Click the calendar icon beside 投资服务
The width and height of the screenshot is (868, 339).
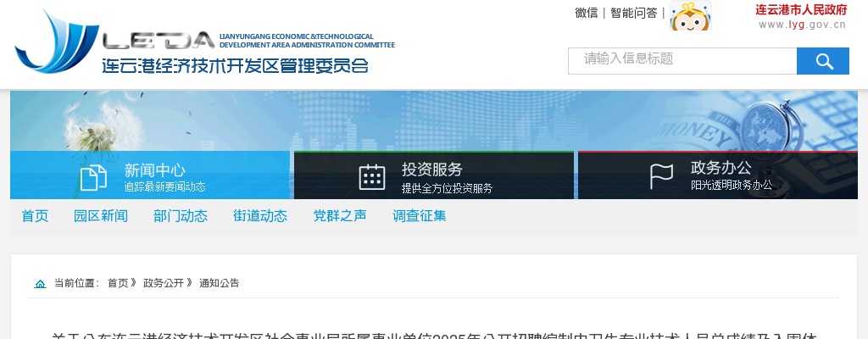pos(371,177)
